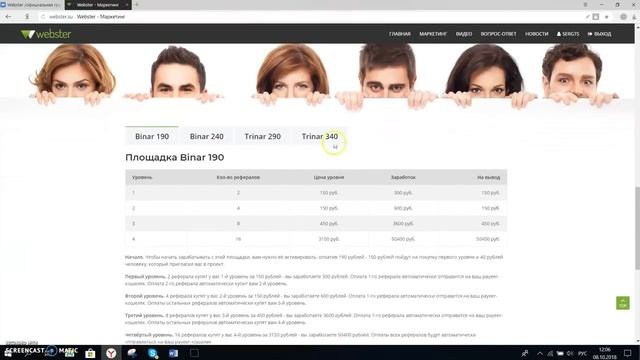This screenshot has width=640, height=360.
Task: Click the Третий уровень paragraph label
Action: tap(145, 315)
